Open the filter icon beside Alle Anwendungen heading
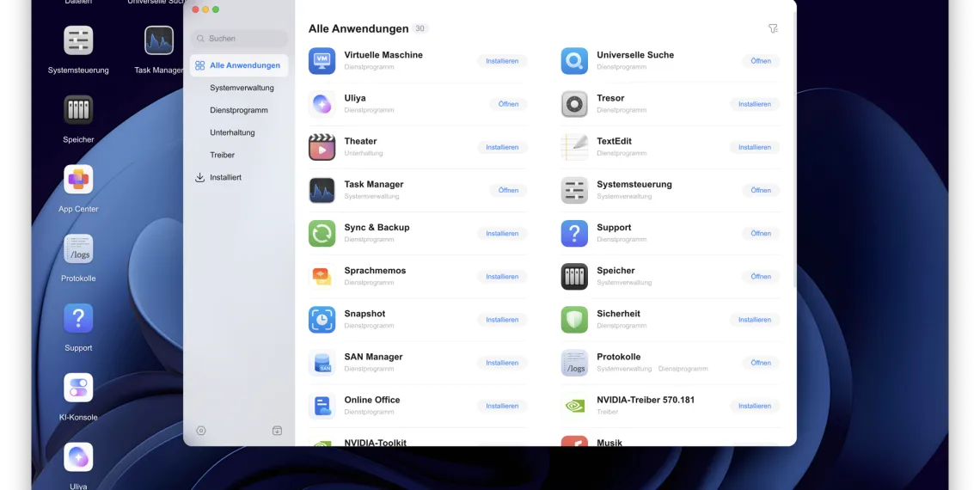This screenshot has height=490, width=980. (x=773, y=28)
